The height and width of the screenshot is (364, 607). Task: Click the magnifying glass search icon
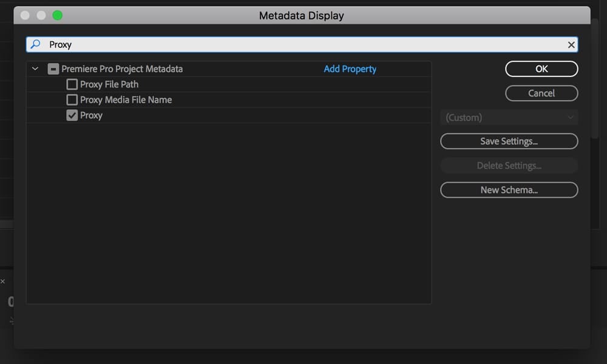[x=36, y=44]
